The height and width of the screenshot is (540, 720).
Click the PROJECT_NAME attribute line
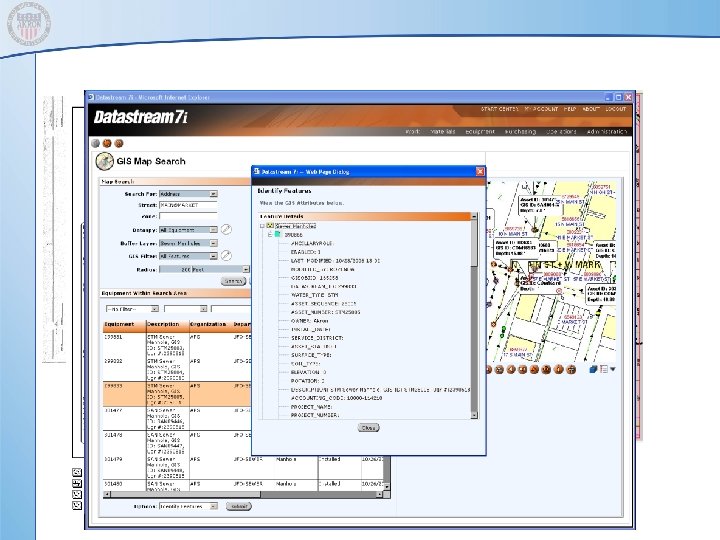pyautogui.click(x=311, y=407)
